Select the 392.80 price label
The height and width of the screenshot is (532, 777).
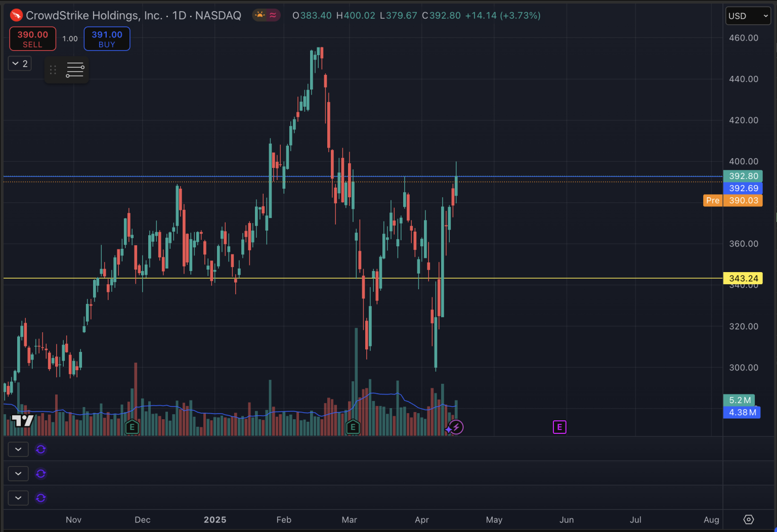[743, 176]
